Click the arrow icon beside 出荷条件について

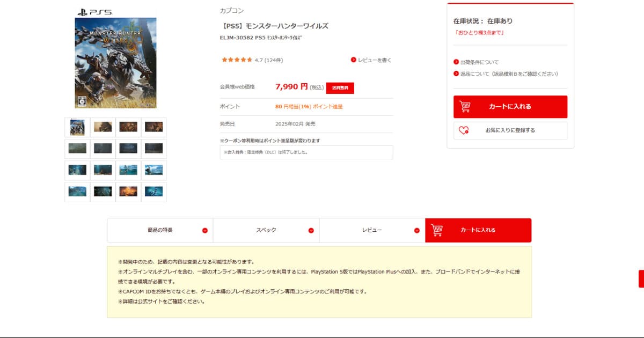point(456,62)
